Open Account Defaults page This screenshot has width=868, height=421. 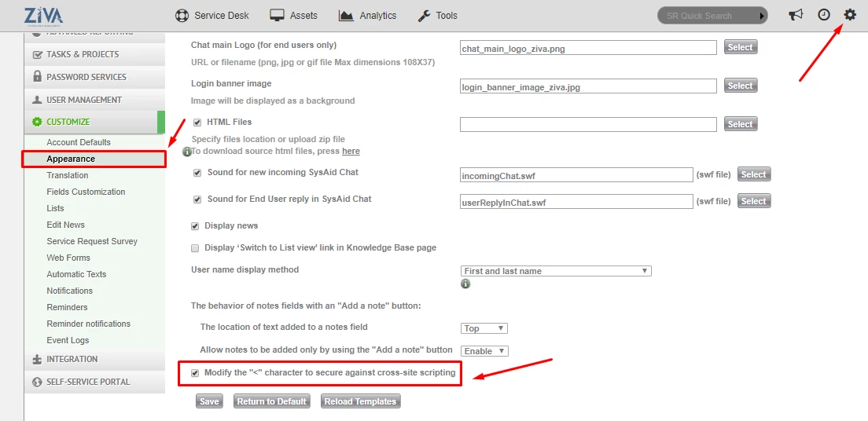79,142
